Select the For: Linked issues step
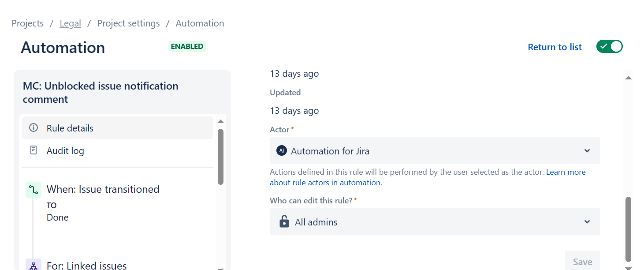Image resolution: width=644 pixels, height=270 pixels. 86,265
